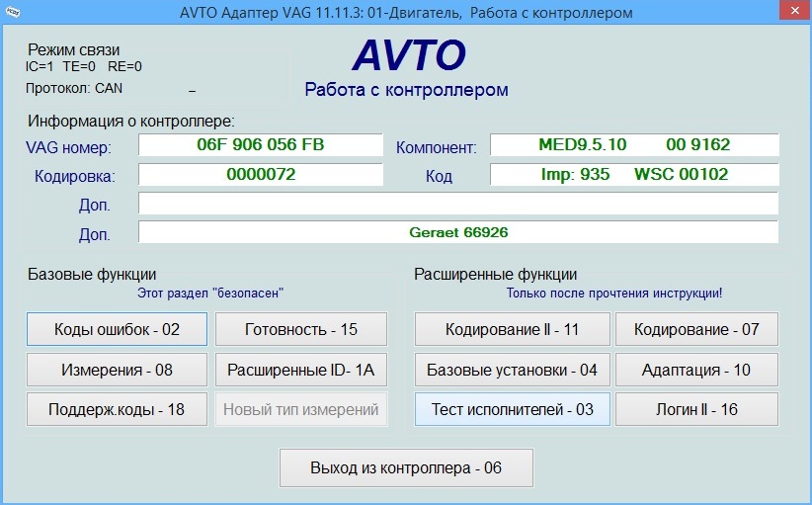Click the application icon in title bar
The height and width of the screenshot is (505, 812).
click(13, 12)
